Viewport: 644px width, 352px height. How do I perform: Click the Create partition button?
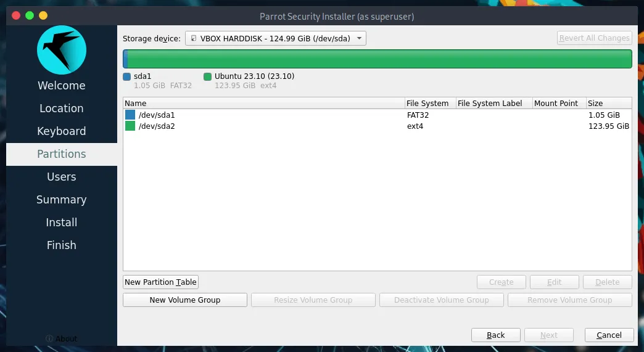(x=501, y=282)
